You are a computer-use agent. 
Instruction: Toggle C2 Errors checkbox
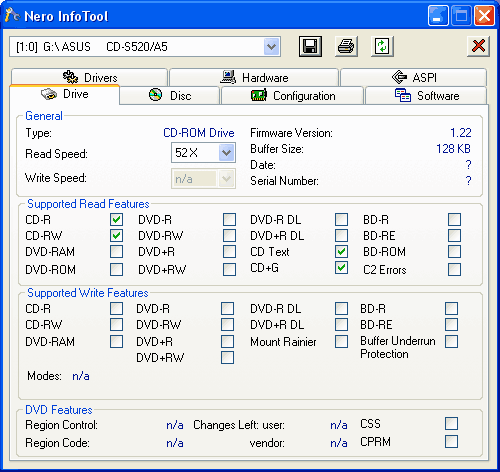point(455,270)
